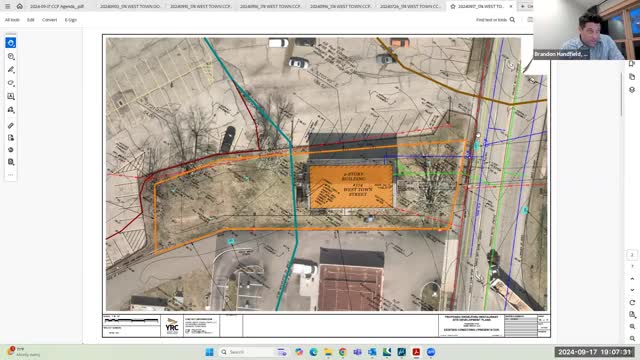640x360 pixels.
Task: Open Google Chrome from taskbar
Action: tap(342, 352)
